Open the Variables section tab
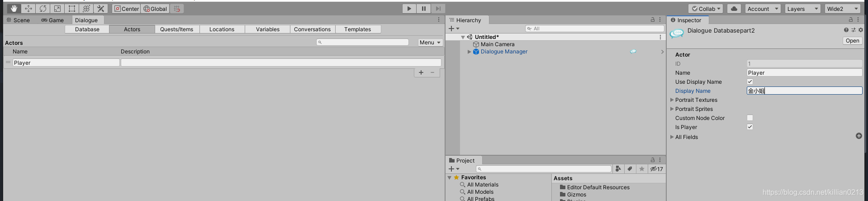Image resolution: width=868 pixels, height=201 pixels. pyautogui.click(x=268, y=29)
